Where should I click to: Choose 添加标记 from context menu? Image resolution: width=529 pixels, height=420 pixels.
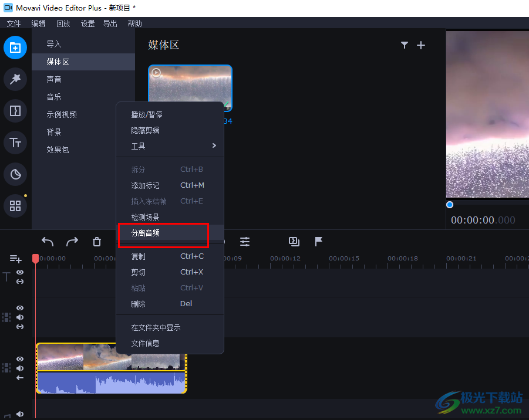[x=170, y=185]
